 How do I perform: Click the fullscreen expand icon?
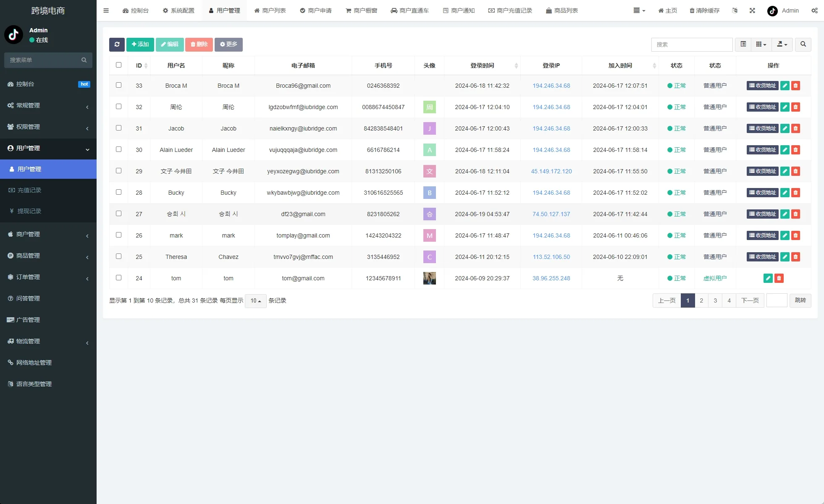click(752, 10)
